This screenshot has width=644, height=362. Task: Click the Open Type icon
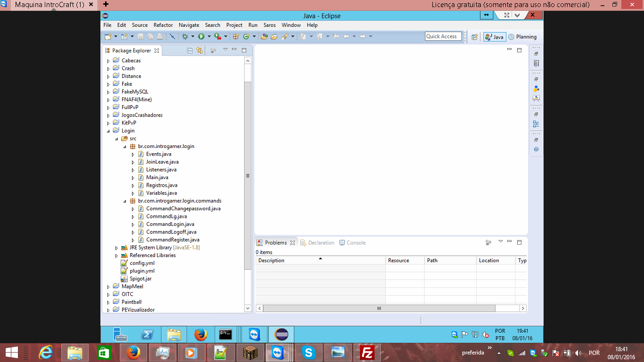tap(264, 36)
